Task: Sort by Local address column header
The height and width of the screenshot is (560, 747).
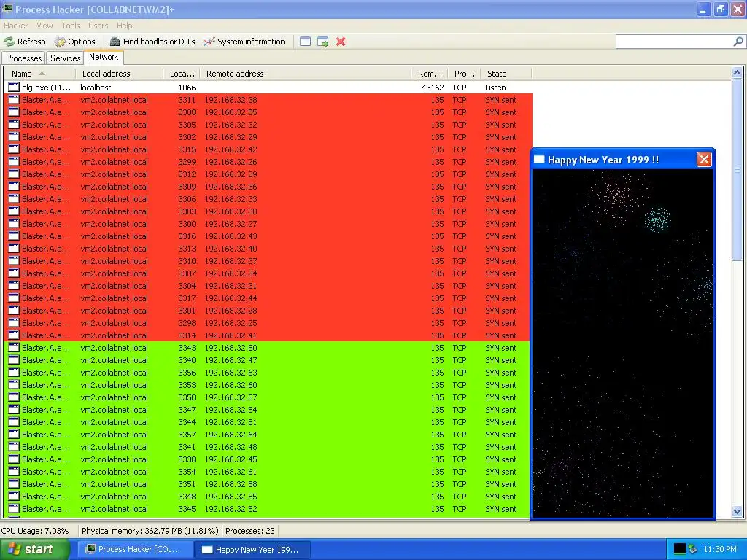Action: (x=119, y=74)
